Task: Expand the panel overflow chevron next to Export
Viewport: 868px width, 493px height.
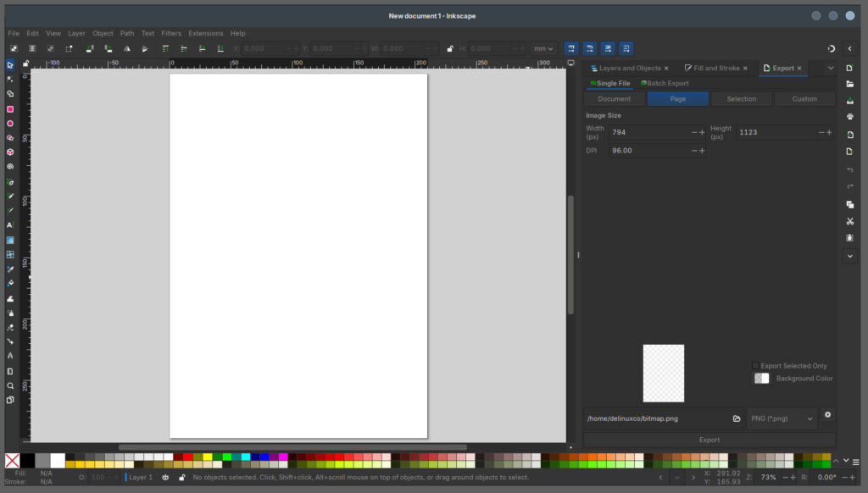Action: [x=830, y=68]
